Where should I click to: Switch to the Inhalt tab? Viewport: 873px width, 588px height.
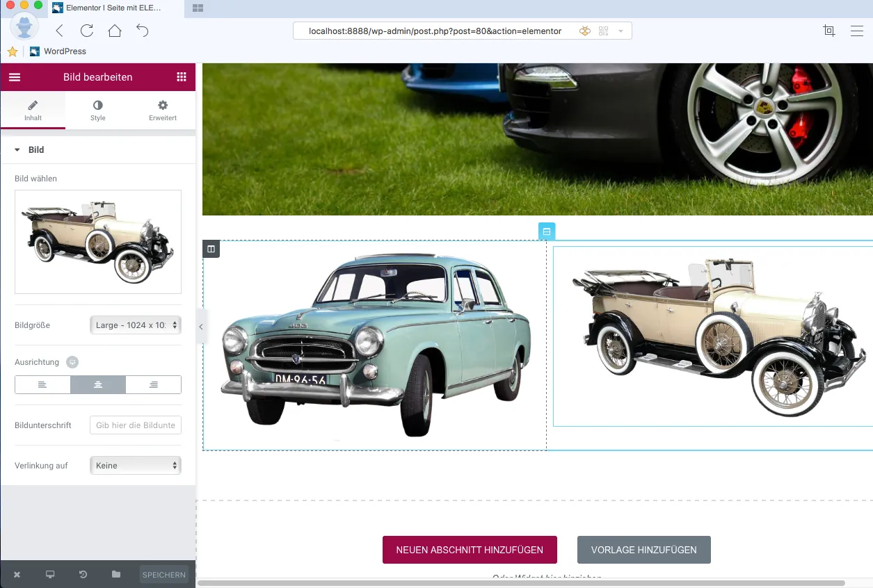pos(33,111)
